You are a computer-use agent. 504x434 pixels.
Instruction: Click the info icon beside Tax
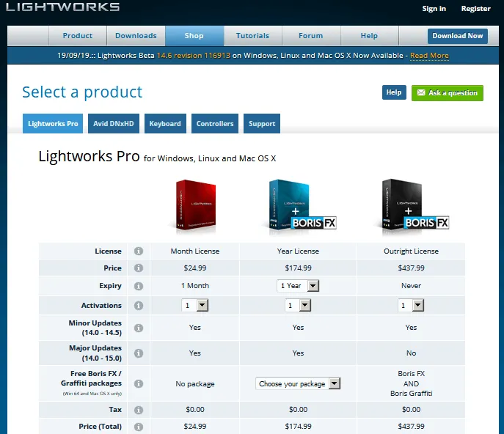tap(139, 410)
